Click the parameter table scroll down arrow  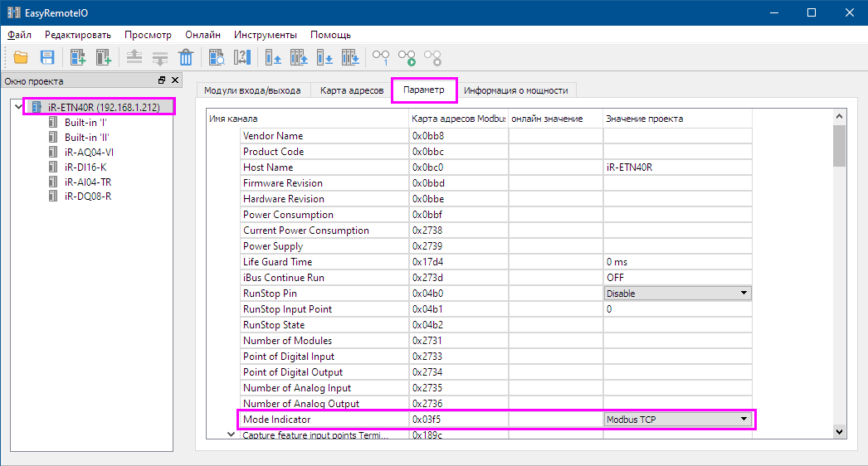click(839, 432)
